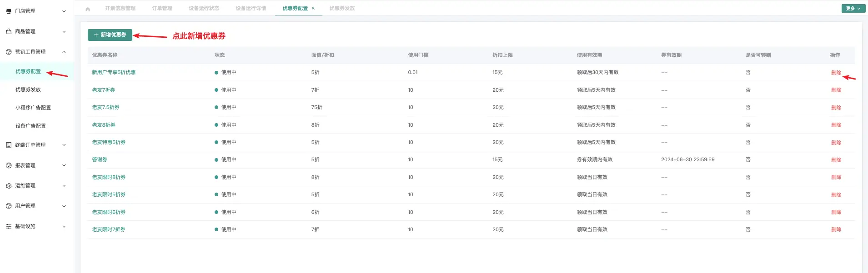The width and height of the screenshot is (868, 273).
Task: Click the 0.01 threshold value
Action: tap(413, 72)
